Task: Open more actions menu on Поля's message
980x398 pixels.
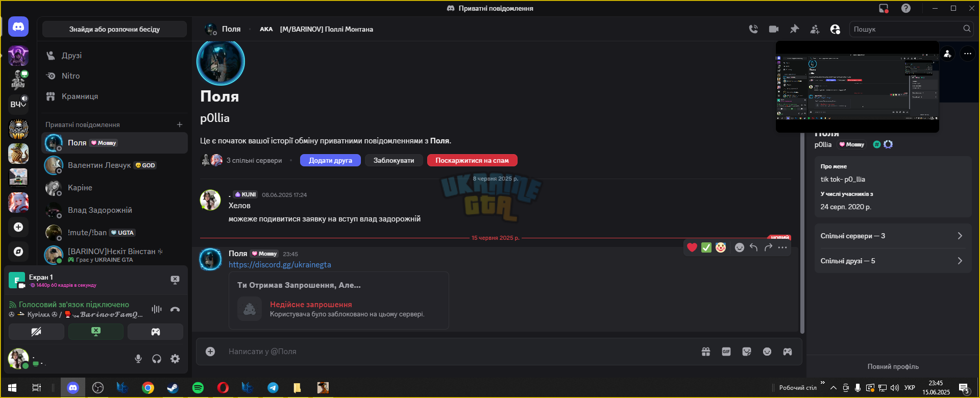Action: click(782, 247)
